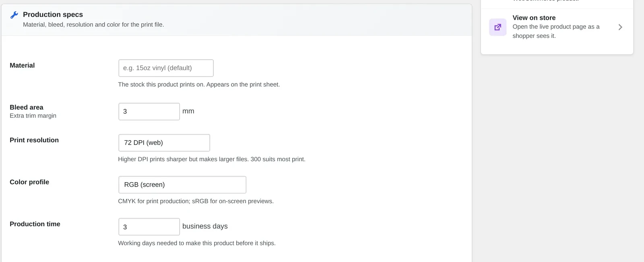Open the Print resolution dropdown
The height and width of the screenshot is (262, 644).
click(x=164, y=143)
